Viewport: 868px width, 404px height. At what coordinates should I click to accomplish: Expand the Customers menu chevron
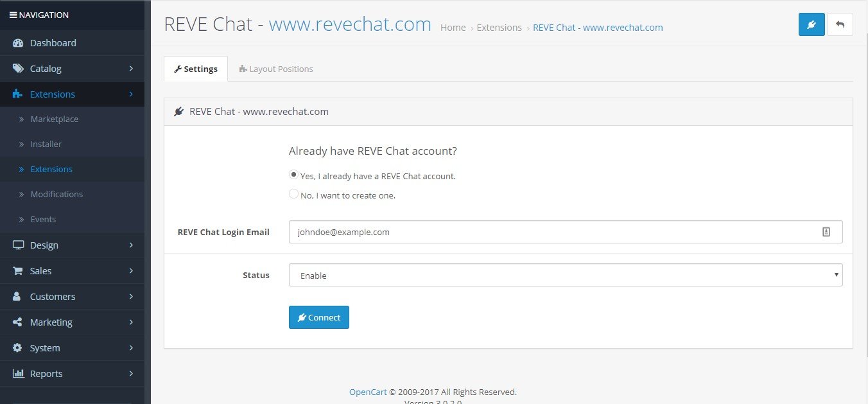[131, 297]
